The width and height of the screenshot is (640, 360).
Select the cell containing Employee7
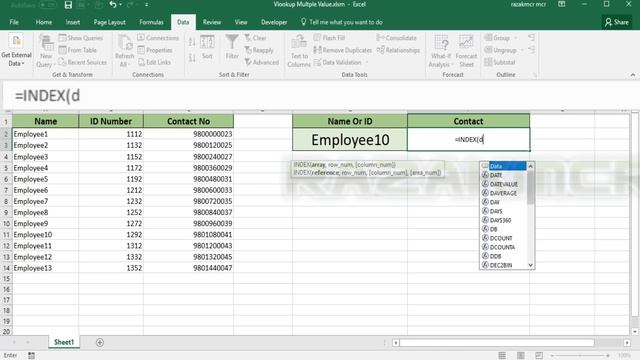pyautogui.click(x=45, y=201)
